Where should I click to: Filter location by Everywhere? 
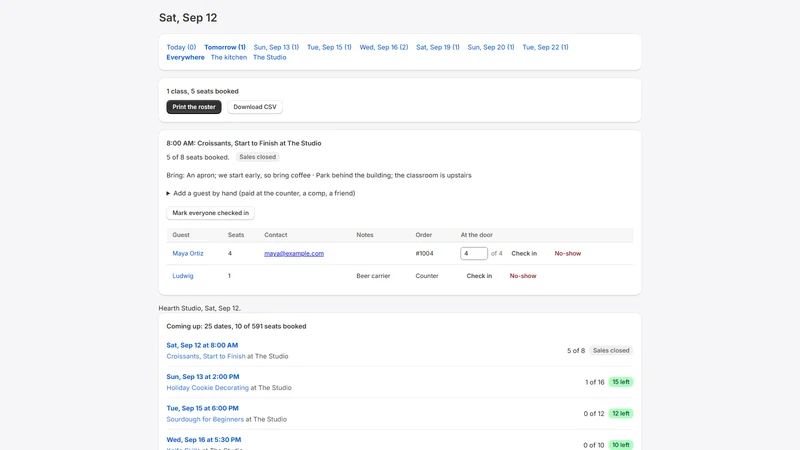click(x=185, y=57)
